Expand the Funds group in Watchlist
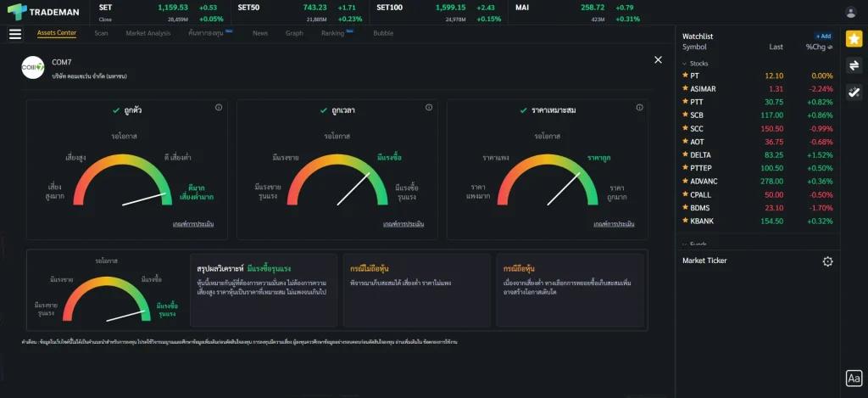This screenshot has width=868, height=398. pos(686,244)
